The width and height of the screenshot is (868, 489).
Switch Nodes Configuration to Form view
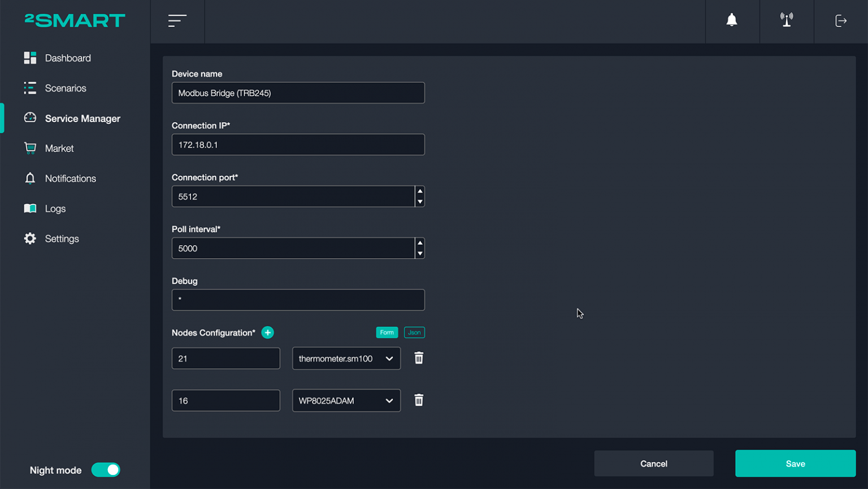tap(387, 333)
